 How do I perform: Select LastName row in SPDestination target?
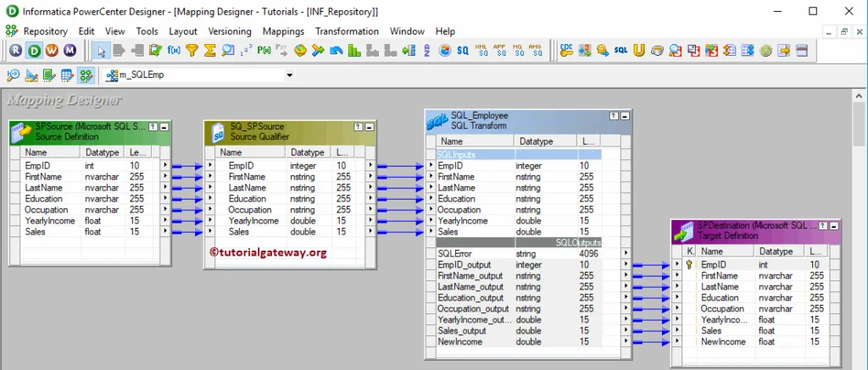coord(755,286)
